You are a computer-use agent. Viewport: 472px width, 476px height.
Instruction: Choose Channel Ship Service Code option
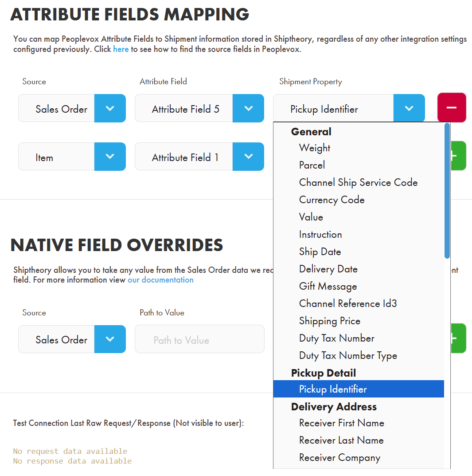click(x=359, y=182)
